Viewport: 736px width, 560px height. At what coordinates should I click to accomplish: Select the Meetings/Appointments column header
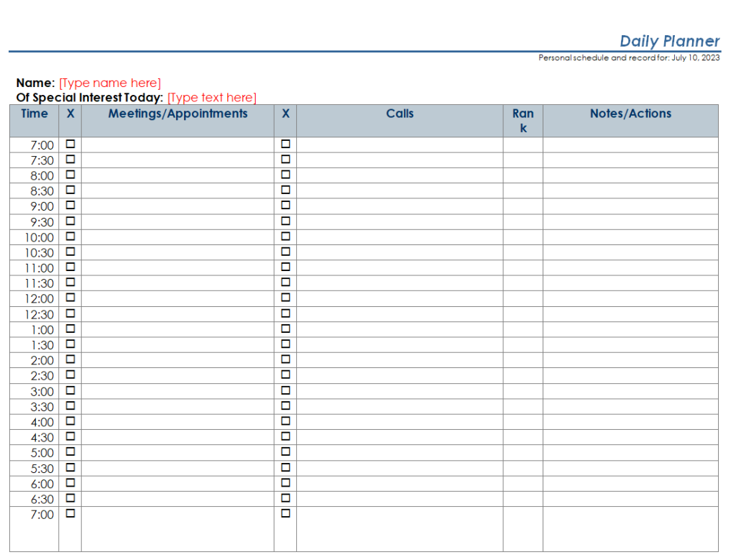[x=178, y=114]
